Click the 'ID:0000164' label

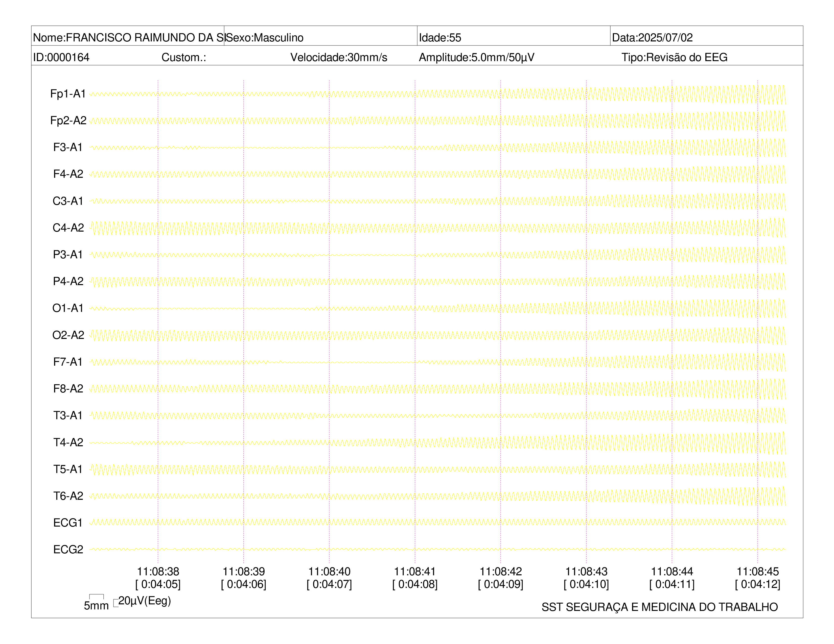(61, 57)
